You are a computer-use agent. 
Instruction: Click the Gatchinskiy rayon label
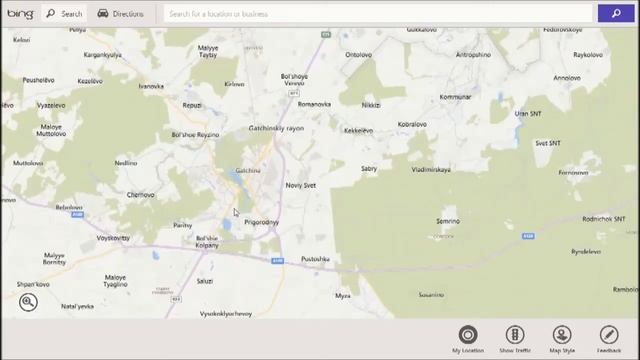click(x=276, y=128)
